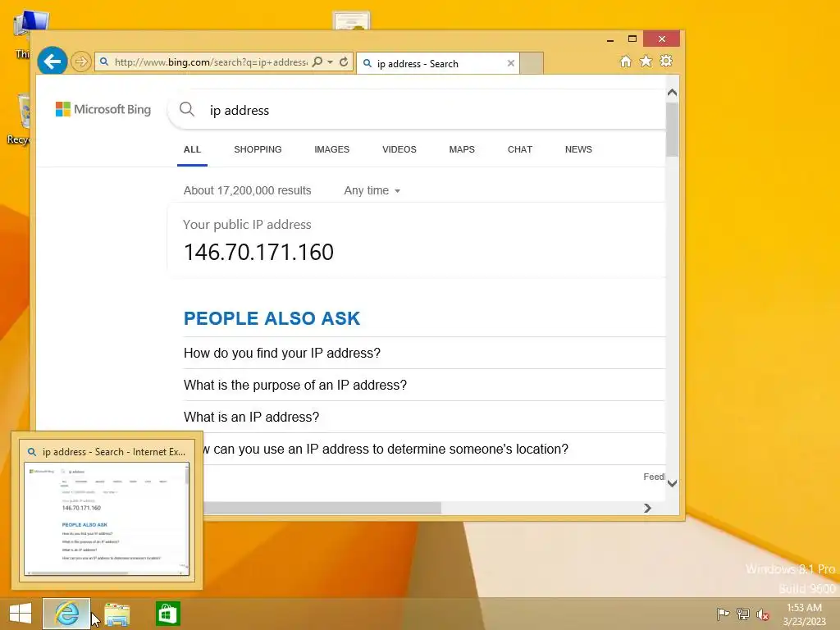Click the horizontal scrollbar right arrow
The height and width of the screenshot is (630, 840).
(x=647, y=508)
